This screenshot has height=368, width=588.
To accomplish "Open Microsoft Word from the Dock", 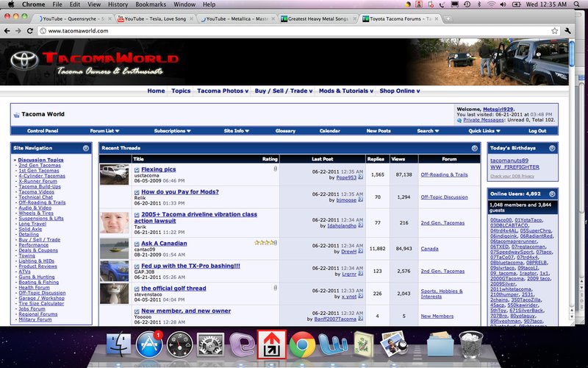I will click(x=333, y=344).
